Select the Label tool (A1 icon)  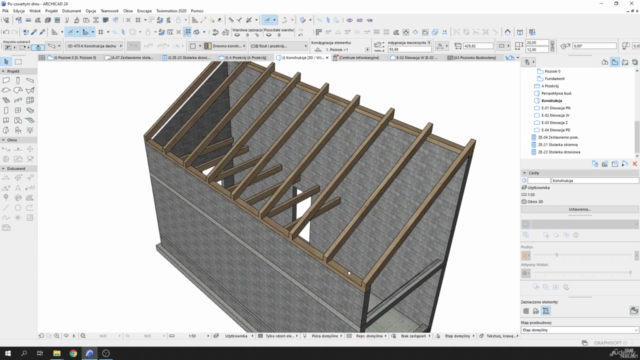(x=30, y=188)
